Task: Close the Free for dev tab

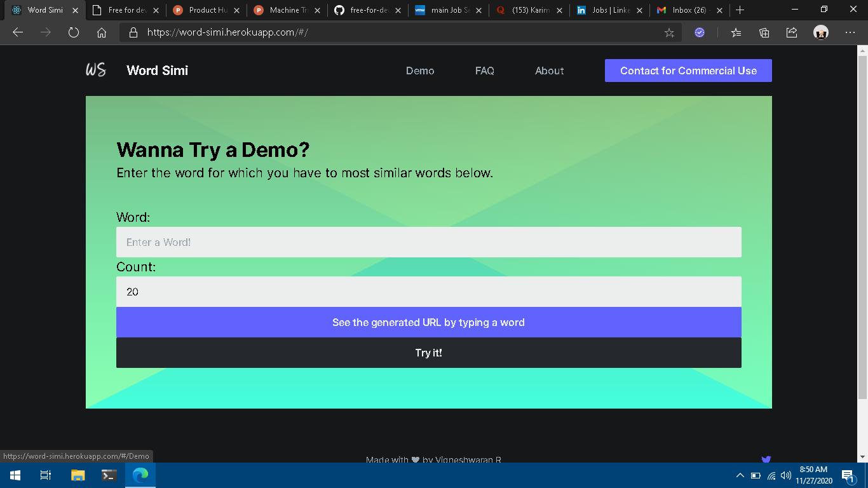Action: tap(156, 10)
